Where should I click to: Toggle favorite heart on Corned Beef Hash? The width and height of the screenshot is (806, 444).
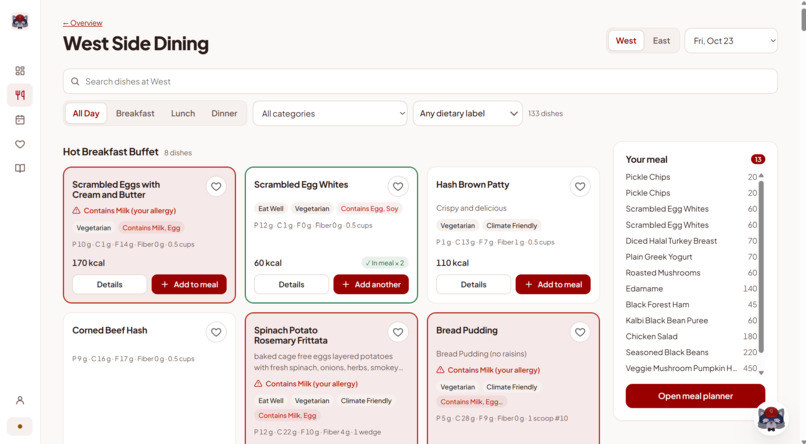pos(216,332)
